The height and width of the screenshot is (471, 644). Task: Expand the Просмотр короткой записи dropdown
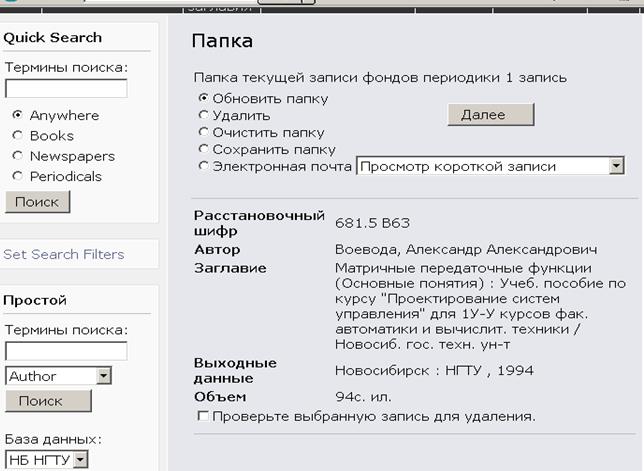pos(615,166)
